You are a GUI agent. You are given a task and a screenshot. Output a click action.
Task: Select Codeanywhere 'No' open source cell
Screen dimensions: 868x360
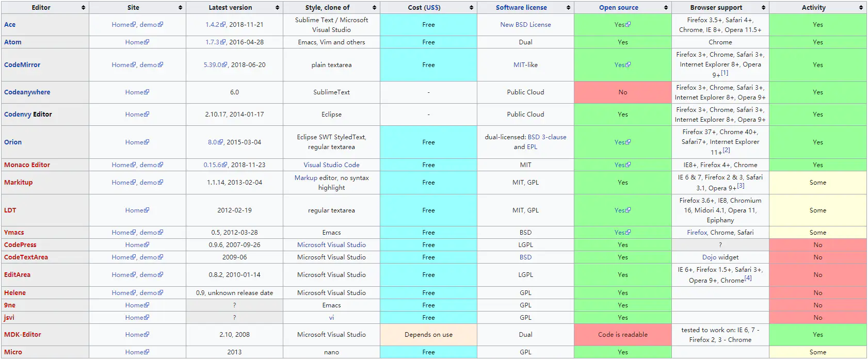click(623, 92)
